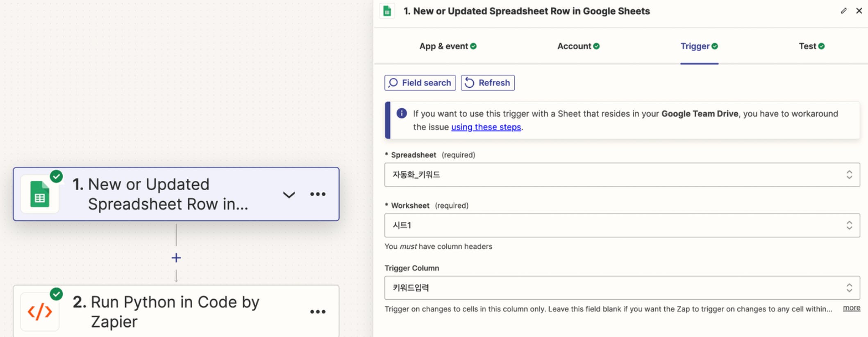Collapse step 1 using the chevron
868x337 pixels.
click(289, 195)
